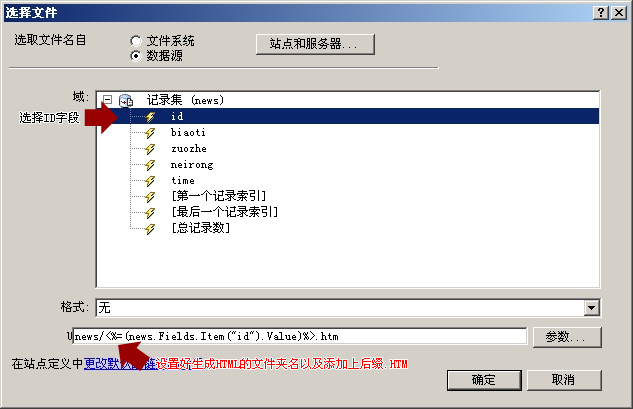Viewport: 633px width, 409px height.
Task: Click the 站点和服务器... button
Action: (315, 44)
